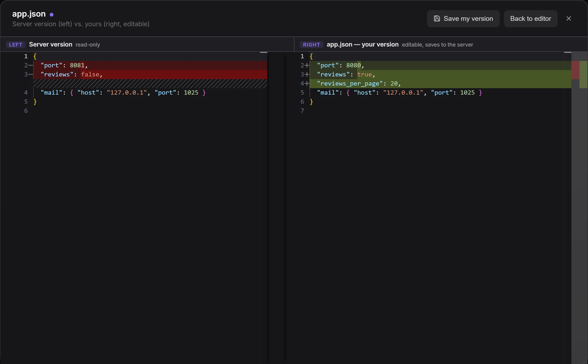The image size is (588, 364).
Task: Click the plus marker on right line 4
Action: coord(307,84)
